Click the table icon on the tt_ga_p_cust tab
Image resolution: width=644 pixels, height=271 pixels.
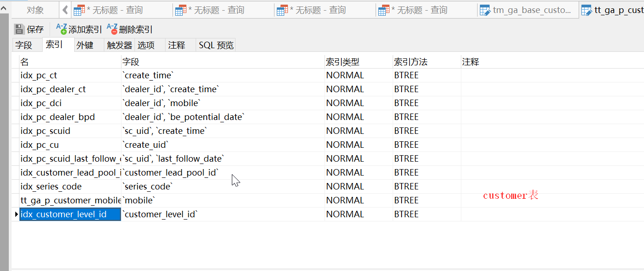[x=587, y=10]
